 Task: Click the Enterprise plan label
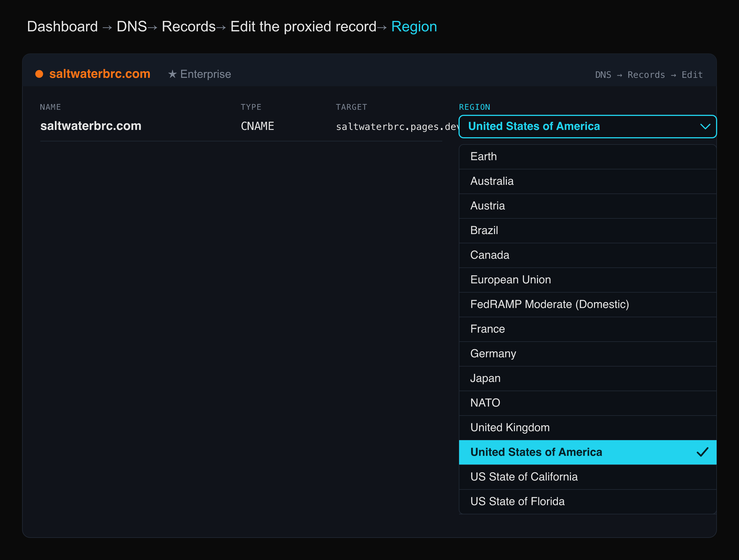tap(205, 74)
